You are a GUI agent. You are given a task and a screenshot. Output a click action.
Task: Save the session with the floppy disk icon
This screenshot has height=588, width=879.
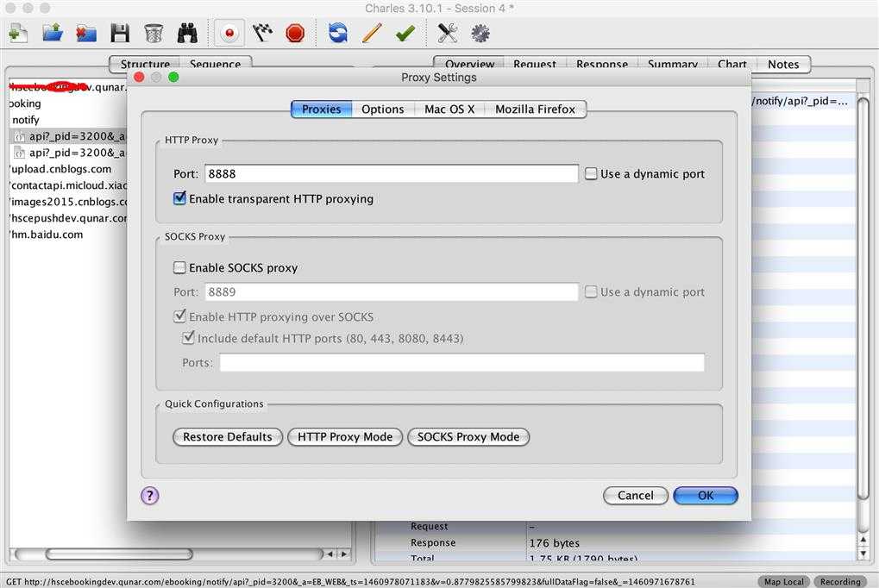(119, 33)
